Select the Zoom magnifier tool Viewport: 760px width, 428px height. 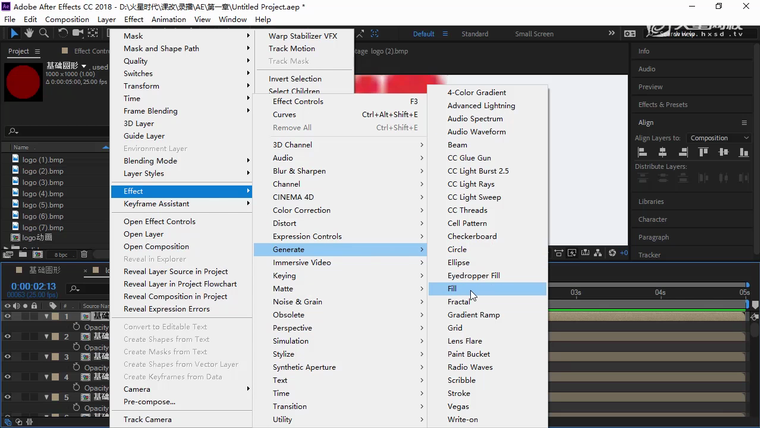[43, 33]
